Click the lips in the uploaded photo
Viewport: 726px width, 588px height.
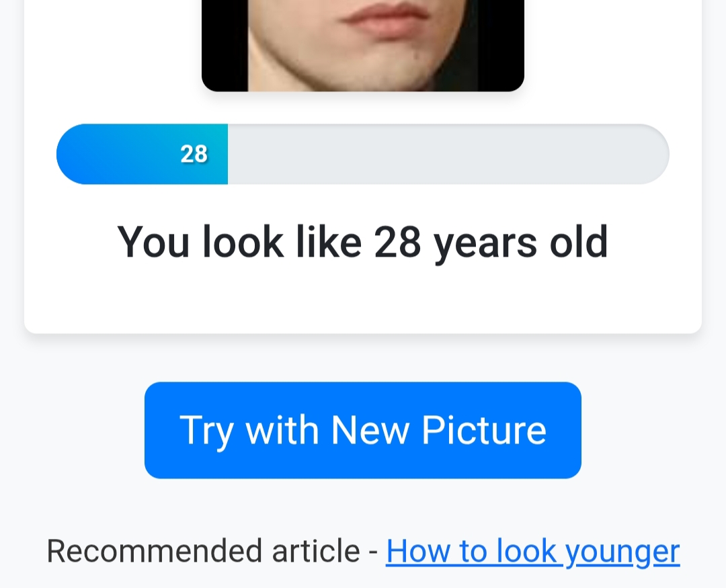383,19
